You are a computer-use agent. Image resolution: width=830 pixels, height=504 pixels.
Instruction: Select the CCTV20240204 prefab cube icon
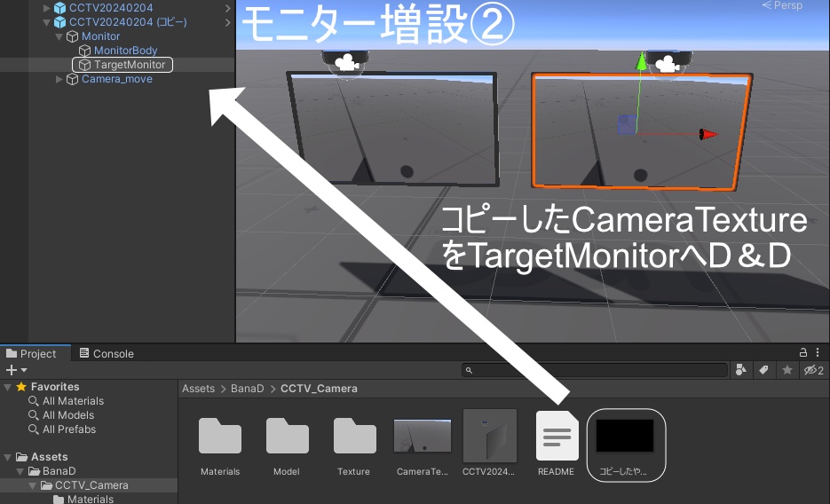point(59,8)
